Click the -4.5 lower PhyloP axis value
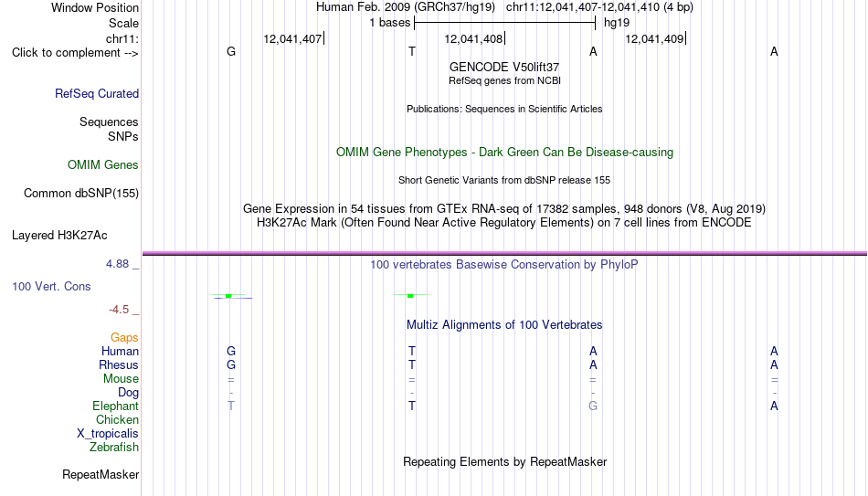868x496 pixels. [119, 310]
